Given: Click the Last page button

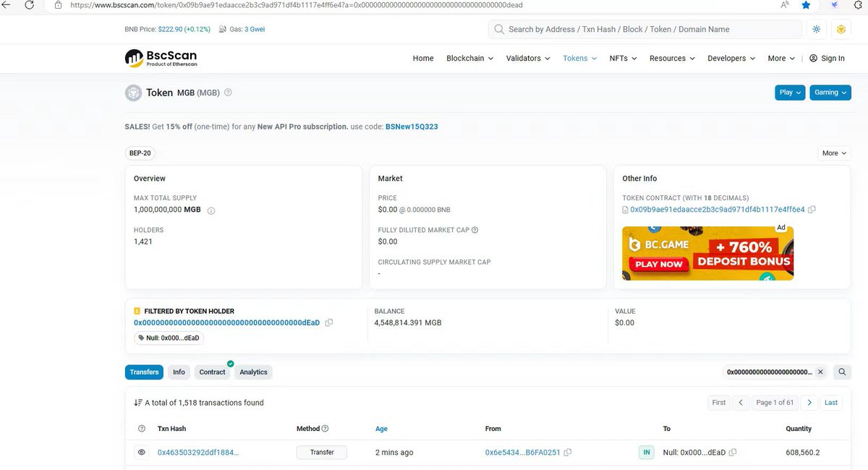Looking at the screenshot, I should [x=831, y=403].
